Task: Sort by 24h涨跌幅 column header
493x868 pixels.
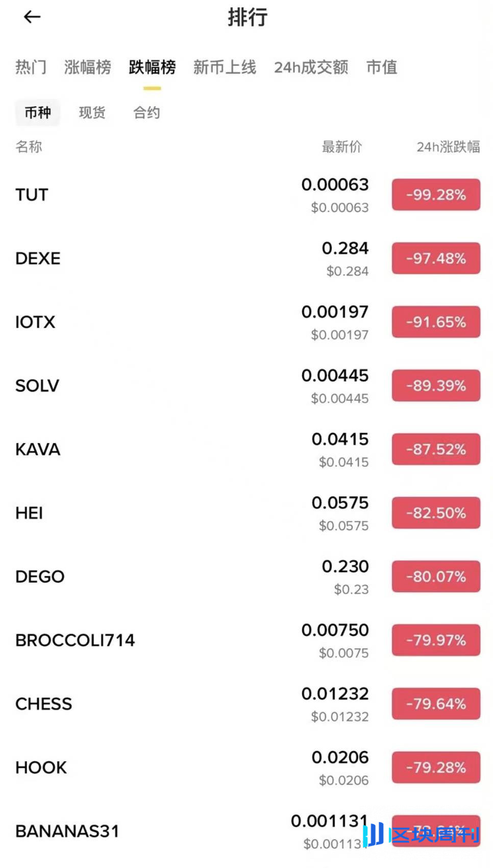Action: 448,147
